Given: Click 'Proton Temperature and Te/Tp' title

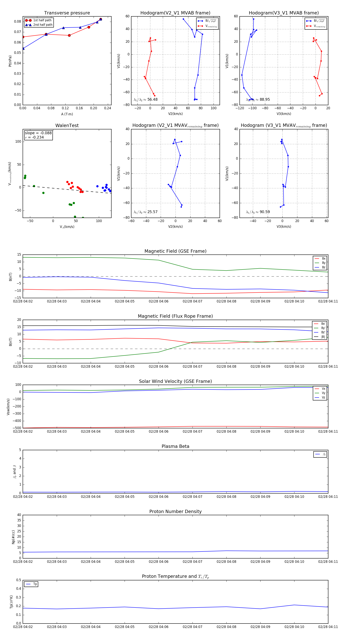Looking at the screenshot, I should coord(175,576).
